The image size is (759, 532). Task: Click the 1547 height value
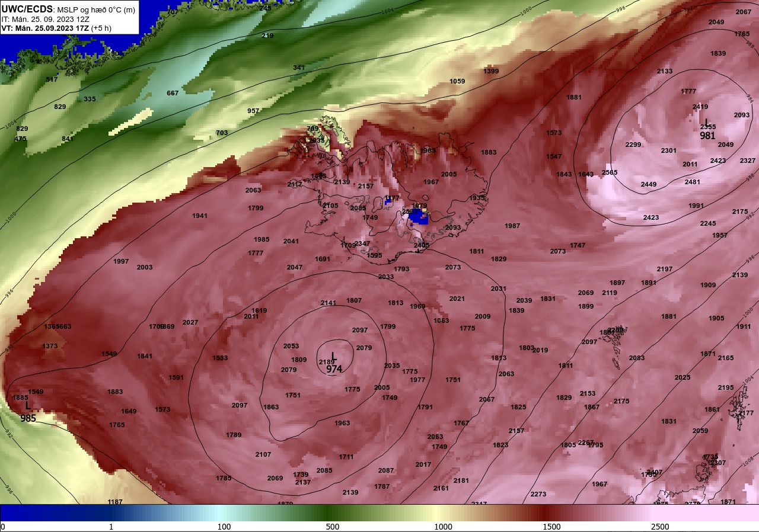pyautogui.click(x=554, y=156)
